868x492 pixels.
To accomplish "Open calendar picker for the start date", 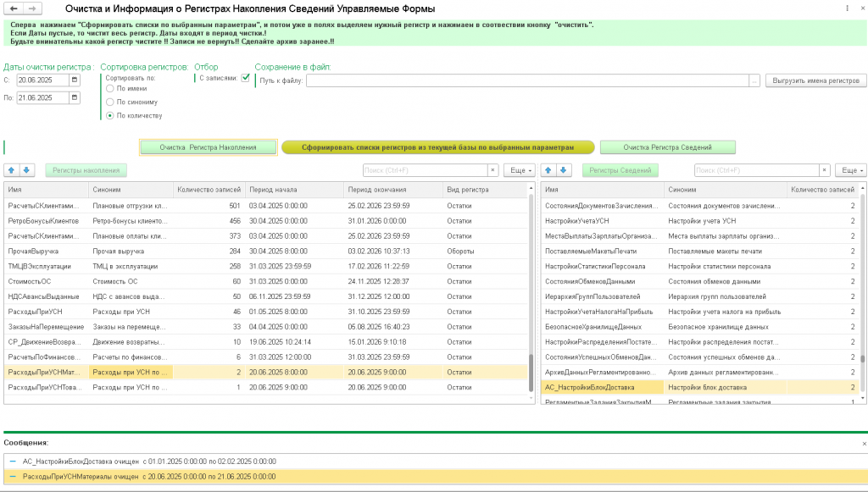I will pos(75,80).
